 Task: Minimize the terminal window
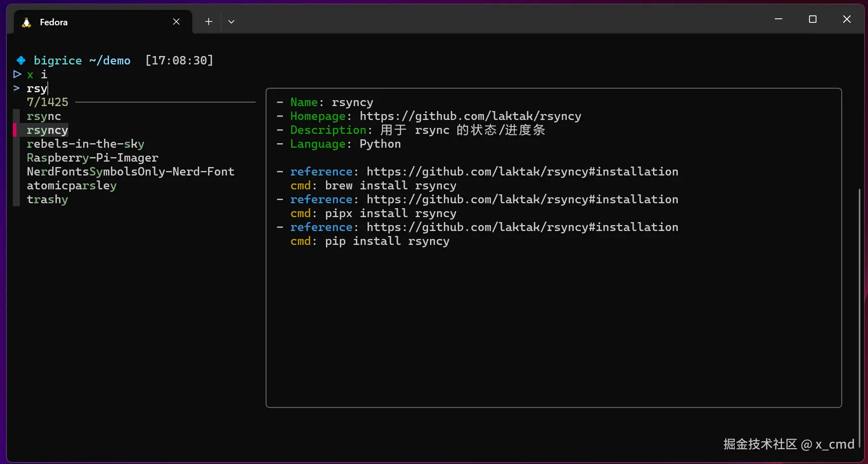pyautogui.click(x=778, y=19)
